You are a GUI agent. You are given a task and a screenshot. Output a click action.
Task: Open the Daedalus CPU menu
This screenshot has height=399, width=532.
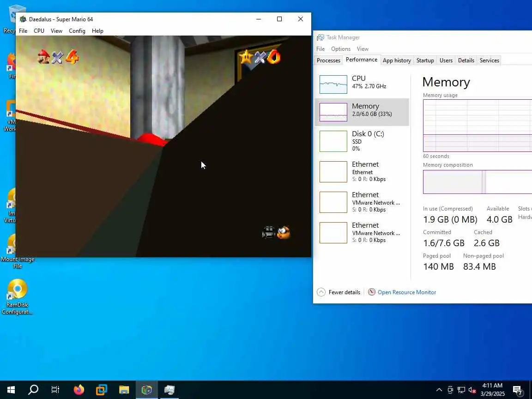click(x=39, y=31)
